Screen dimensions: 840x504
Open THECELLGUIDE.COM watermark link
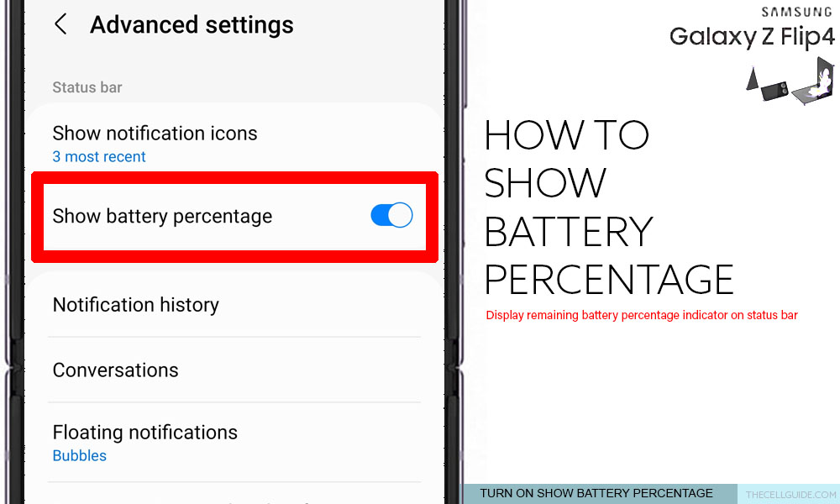(790, 495)
